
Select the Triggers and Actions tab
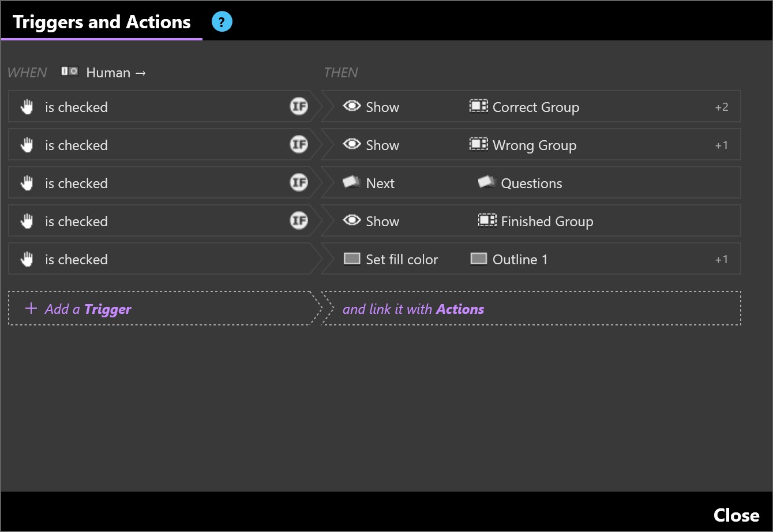102,23
